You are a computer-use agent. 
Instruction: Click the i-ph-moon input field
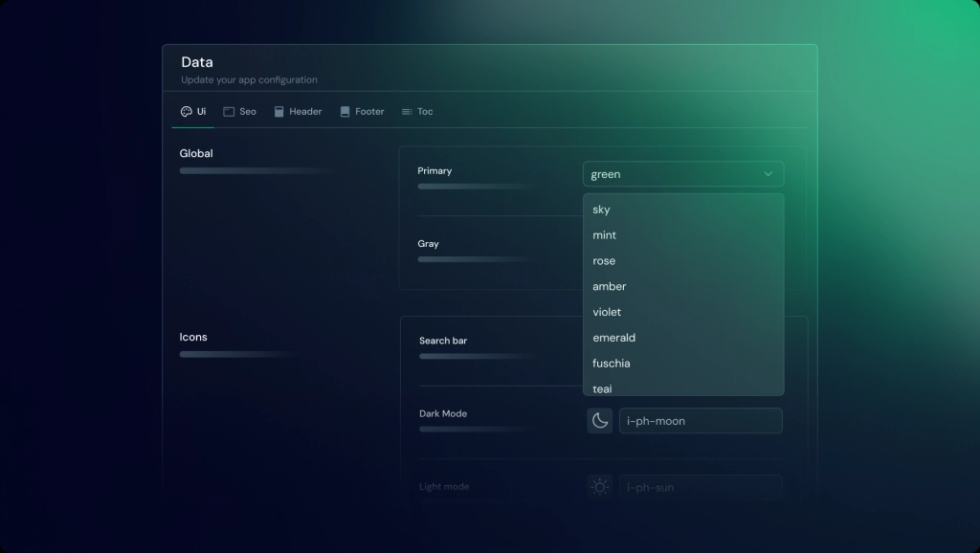tap(700, 421)
